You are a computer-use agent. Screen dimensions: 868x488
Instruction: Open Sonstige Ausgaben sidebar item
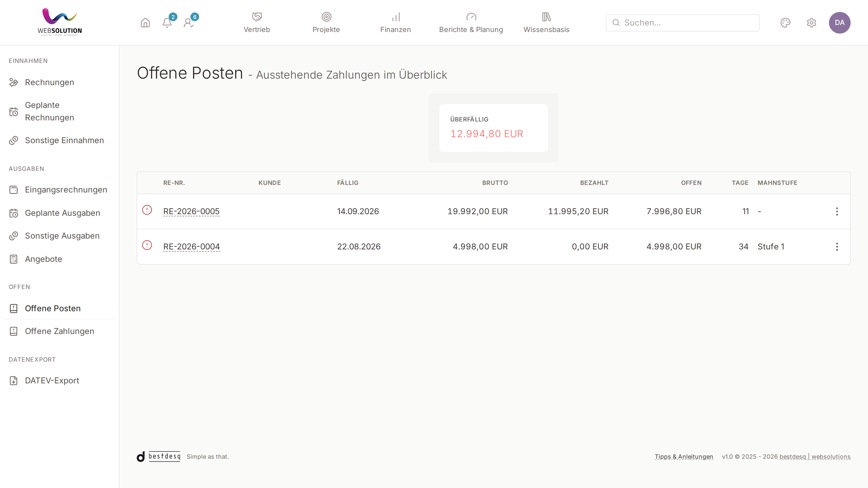tap(59, 236)
